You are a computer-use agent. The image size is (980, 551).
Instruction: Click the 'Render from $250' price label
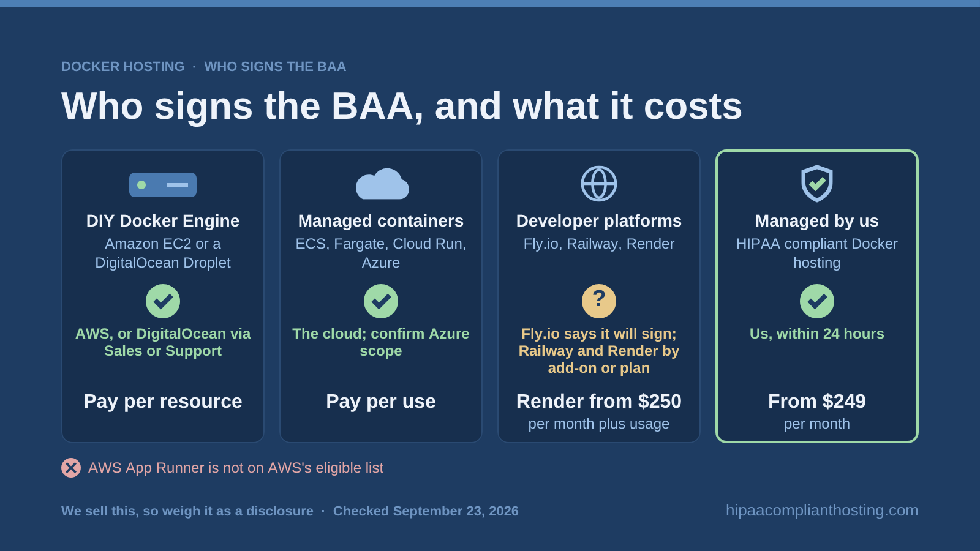(599, 401)
